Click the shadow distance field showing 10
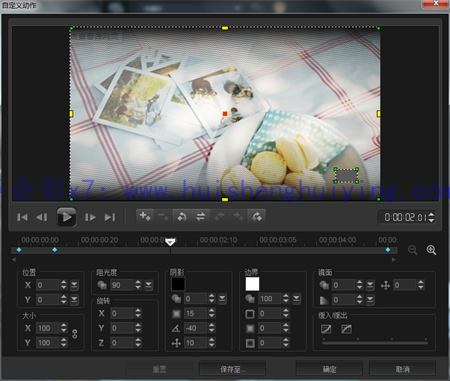Screen dimensions: 450x381 [196, 343]
